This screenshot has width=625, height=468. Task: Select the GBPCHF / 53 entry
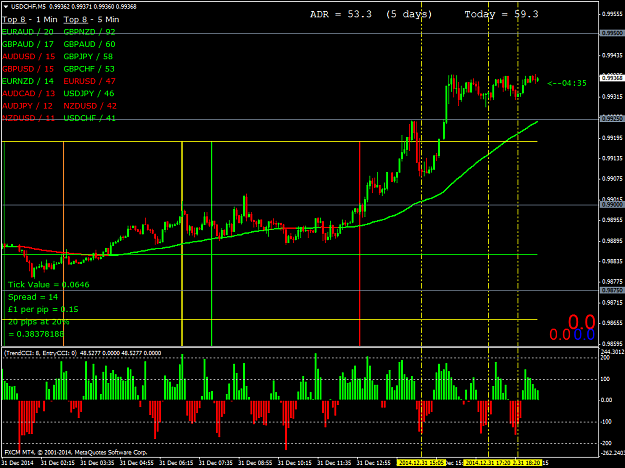(89, 69)
